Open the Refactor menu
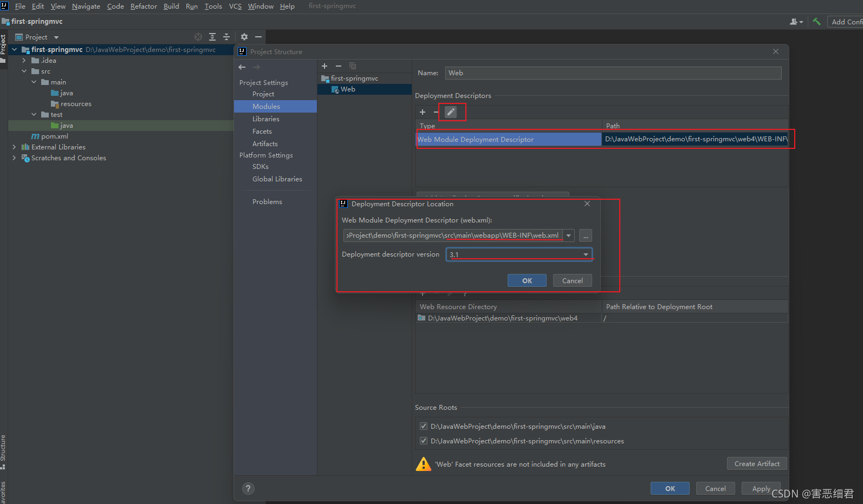Viewport: 863px width, 504px height. 144,6
